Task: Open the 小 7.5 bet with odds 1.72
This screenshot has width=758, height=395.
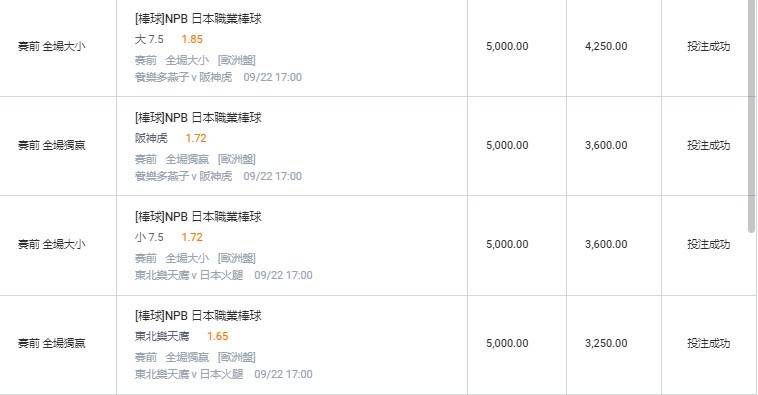Action: click(169, 237)
